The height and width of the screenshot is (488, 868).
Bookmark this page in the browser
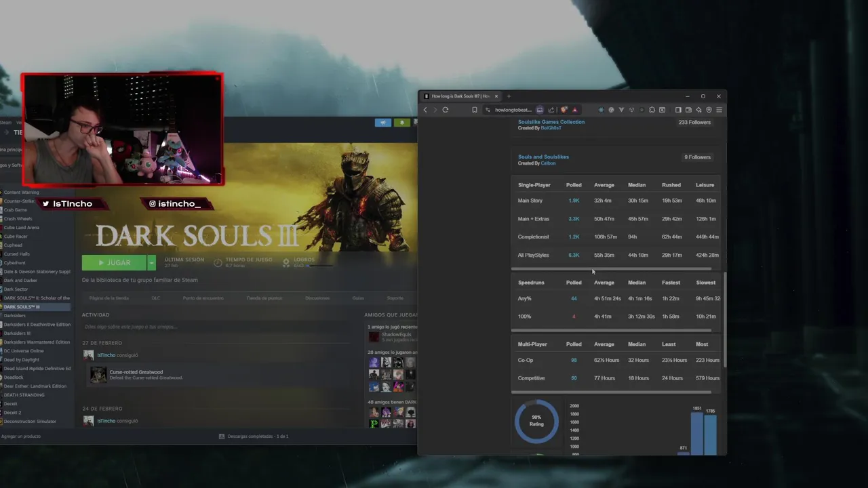[x=475, y=110]
